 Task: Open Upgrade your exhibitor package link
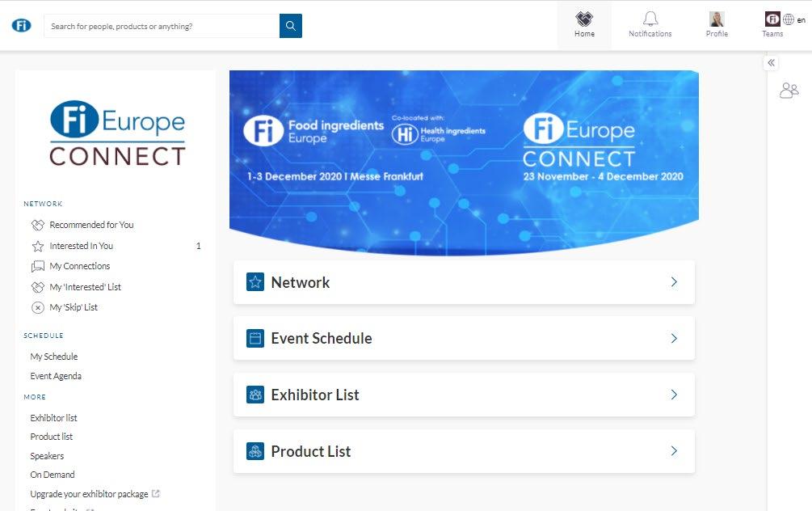tap(89, 494)
